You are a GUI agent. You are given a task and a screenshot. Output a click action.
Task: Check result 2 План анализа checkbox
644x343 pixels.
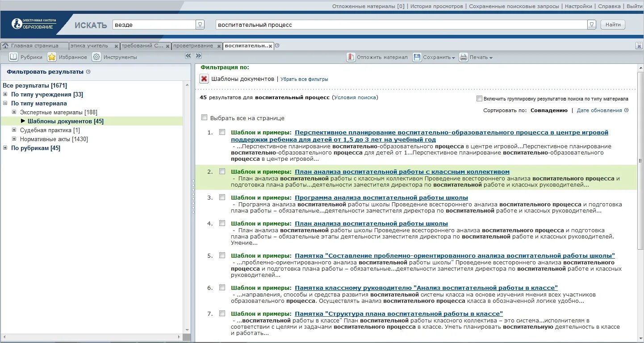pos(222,171)
